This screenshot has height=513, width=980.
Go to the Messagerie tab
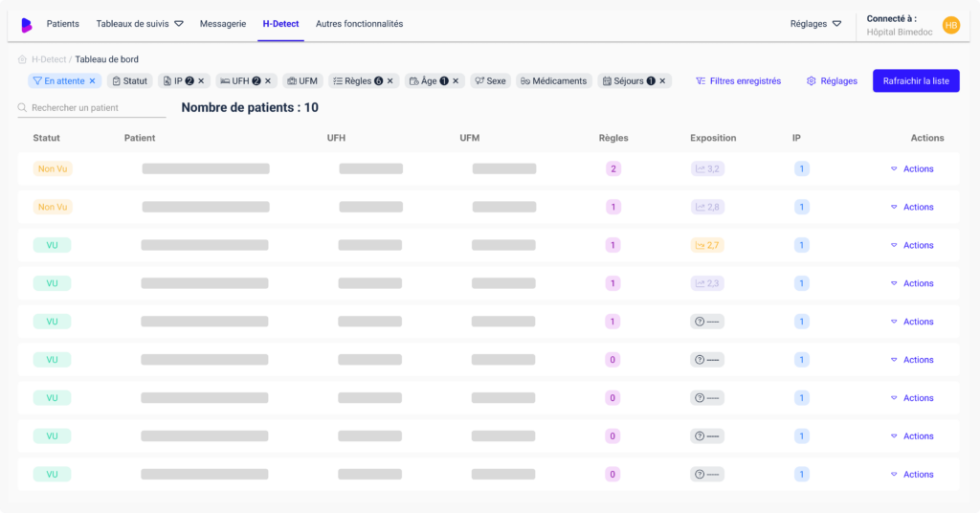[x=222, y=24]
